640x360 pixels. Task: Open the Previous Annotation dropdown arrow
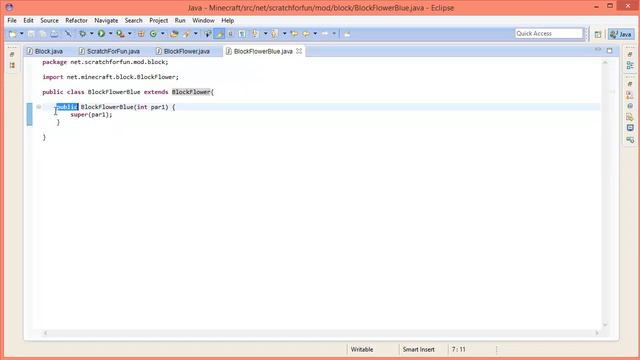(284, 34)
